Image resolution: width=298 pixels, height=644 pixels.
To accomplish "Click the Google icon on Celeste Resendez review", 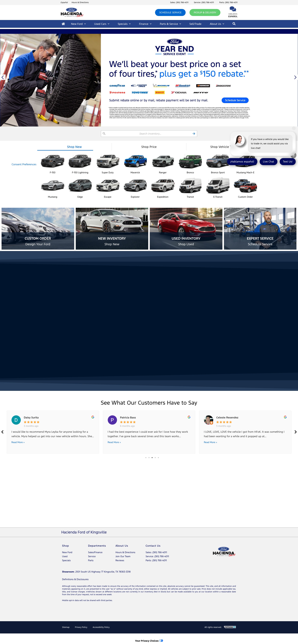I will click(x=285, y=417).
